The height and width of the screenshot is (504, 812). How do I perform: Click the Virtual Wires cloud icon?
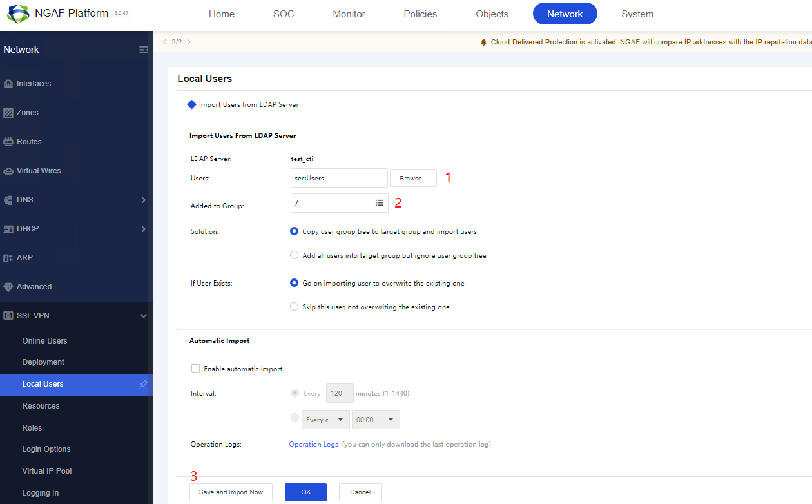[x=8, y=171]
